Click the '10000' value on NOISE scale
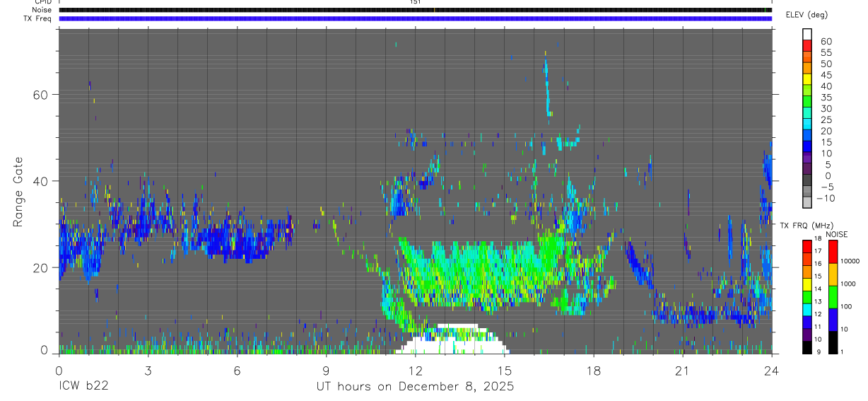This screenshot has width=868, height=401. [x=850, y=262]
